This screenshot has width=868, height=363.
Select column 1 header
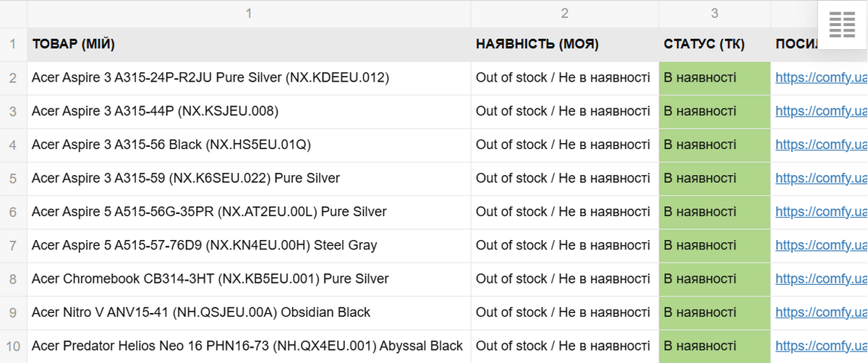point(249,13)
